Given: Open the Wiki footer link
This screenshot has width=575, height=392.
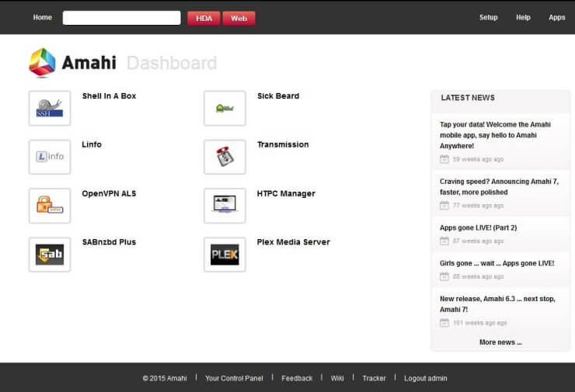Looking at the screenshot, I should 337,378.
